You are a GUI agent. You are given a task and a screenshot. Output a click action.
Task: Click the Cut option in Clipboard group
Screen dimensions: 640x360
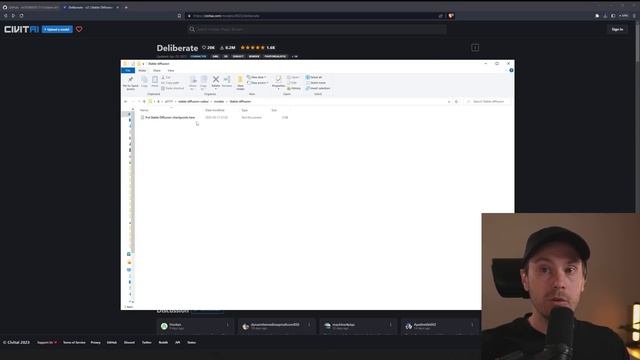tap(166, 77)
